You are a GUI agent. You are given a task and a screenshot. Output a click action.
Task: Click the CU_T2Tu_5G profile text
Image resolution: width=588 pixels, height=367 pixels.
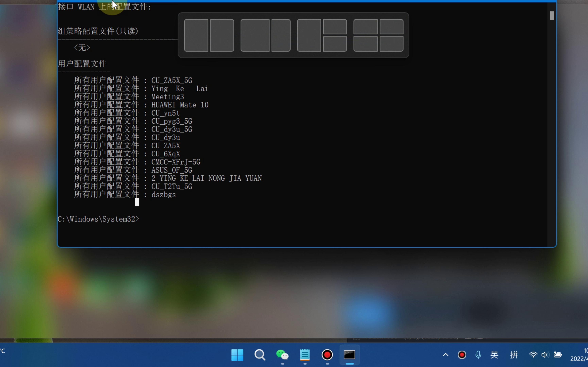[x=172, y=186]
